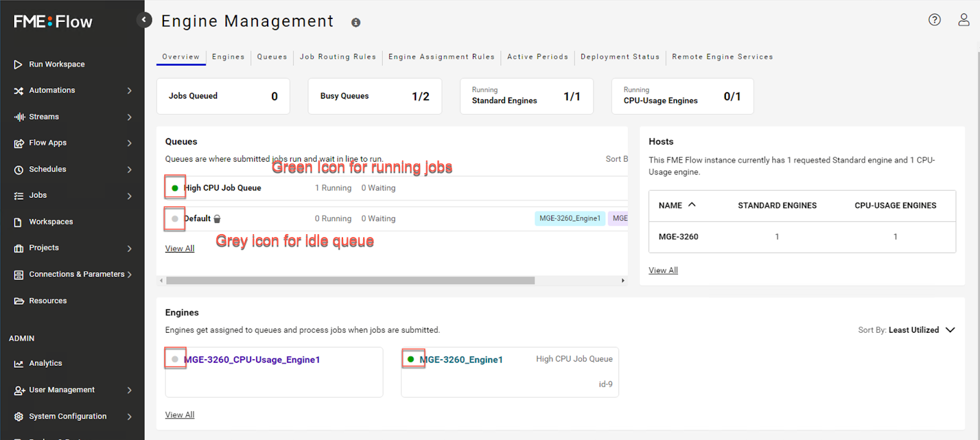Click the right scroll arrow of Queues panel
The width and height of the screenshot is (980, 440).
623,281
